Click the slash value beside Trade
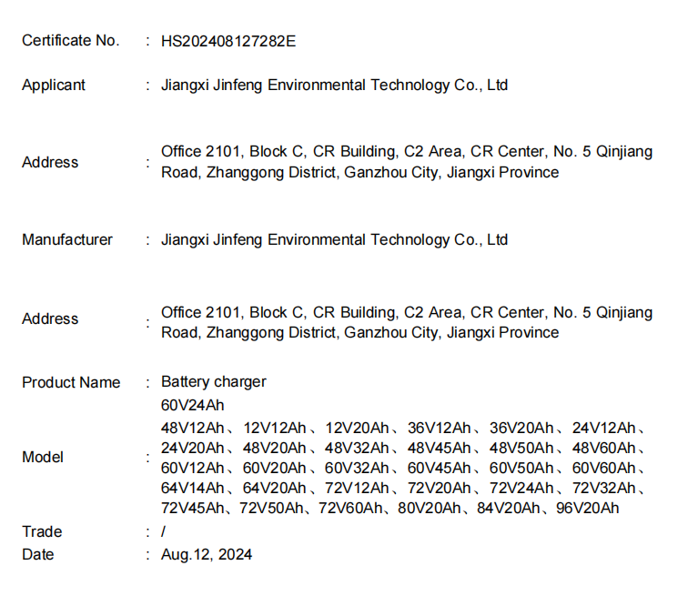The width and height of the screenshot is (688, 616). pos(163,532)
